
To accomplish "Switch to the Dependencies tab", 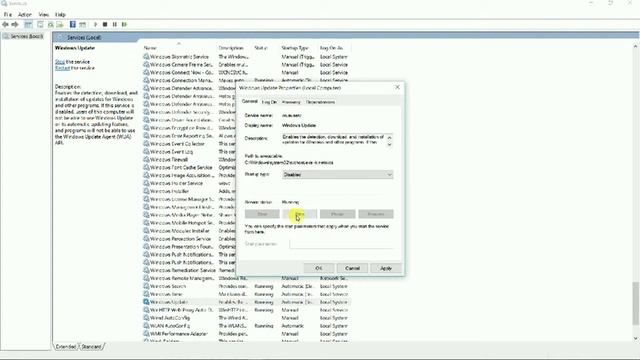I will [x=320, y=102].
